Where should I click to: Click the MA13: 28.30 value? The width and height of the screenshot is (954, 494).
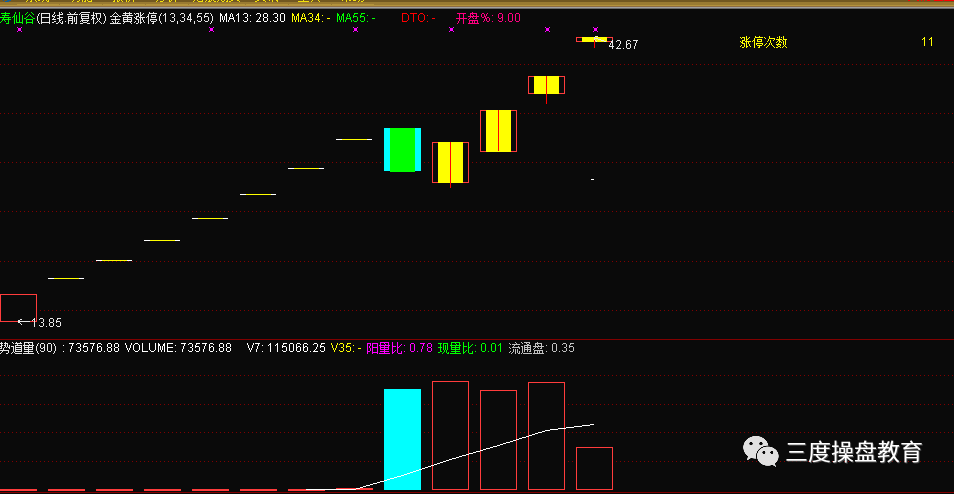252,18
